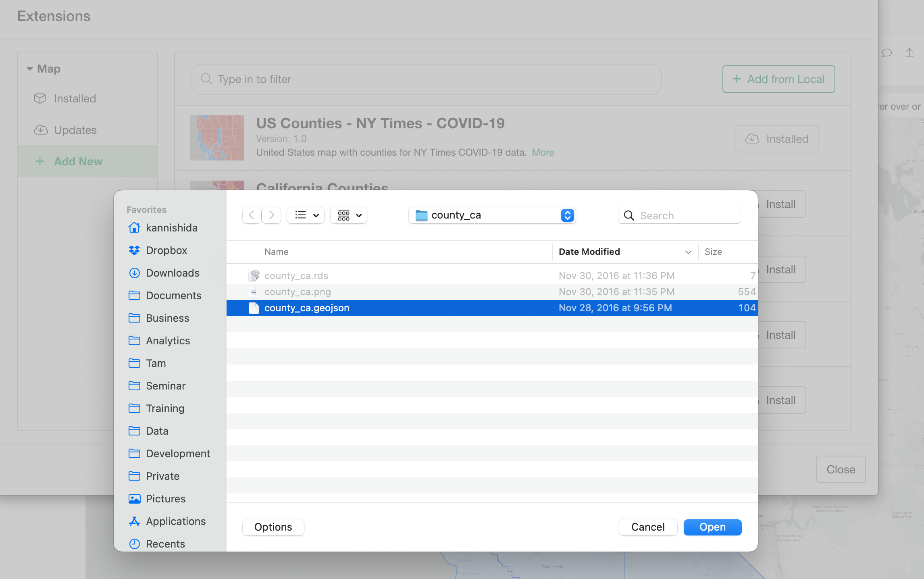The image size is (924, 579).
Task: Open the Applications folder
Action: point(167,521)
